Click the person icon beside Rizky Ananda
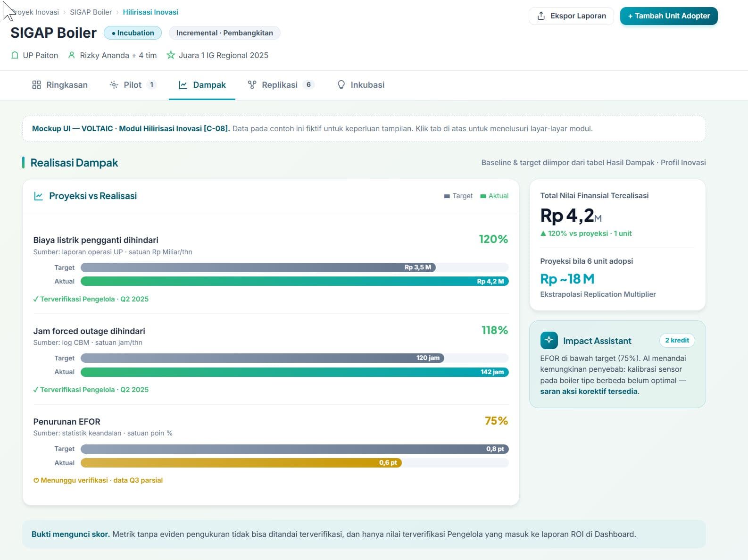The height and width of the screenshot is (560, 748). 72,55
